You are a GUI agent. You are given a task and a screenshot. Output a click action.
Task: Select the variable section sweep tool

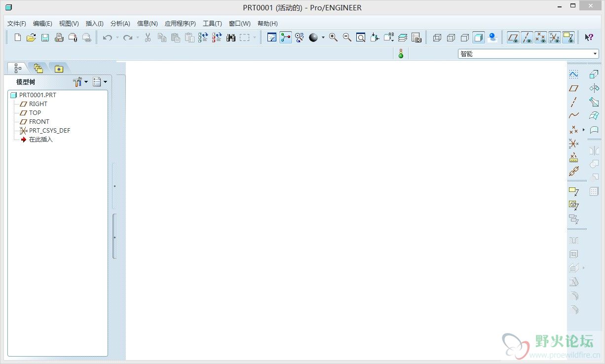click(x=594, y=102)
